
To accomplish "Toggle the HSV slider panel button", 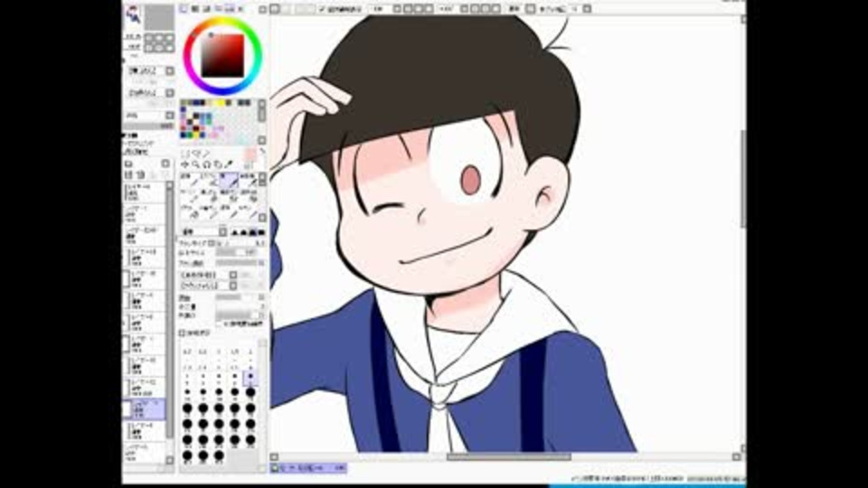I will click(206, 9).
